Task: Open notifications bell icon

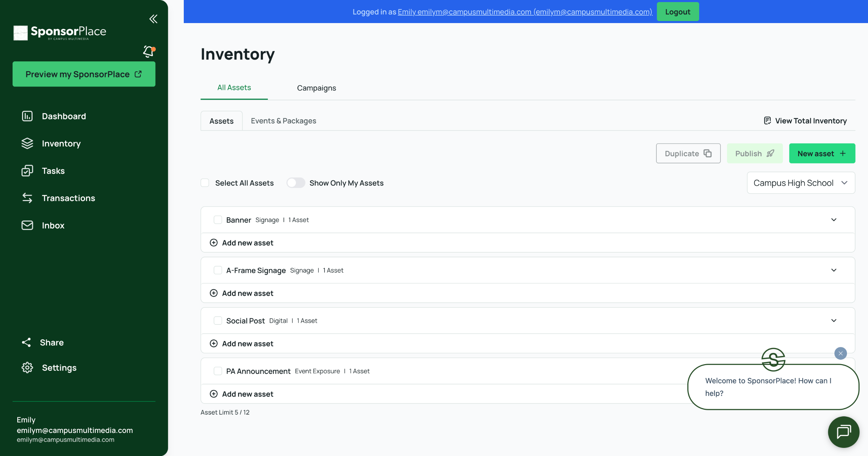Action: [149, 52]
